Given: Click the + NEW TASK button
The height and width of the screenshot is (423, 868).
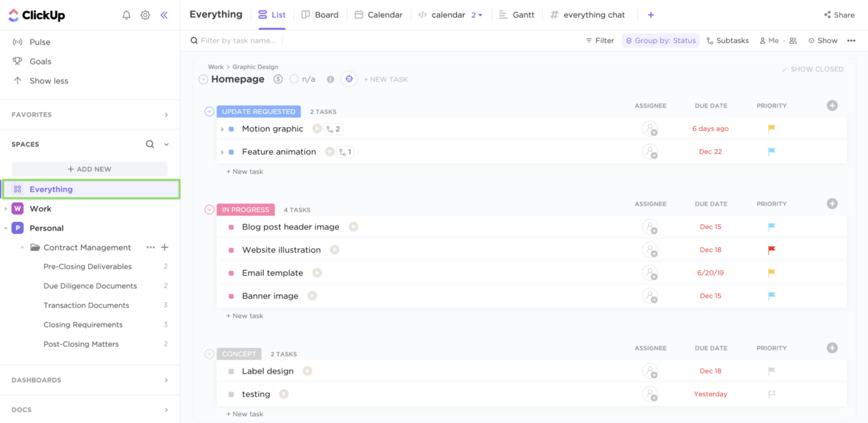Looking at the screenshot, I should coord(386,79).
